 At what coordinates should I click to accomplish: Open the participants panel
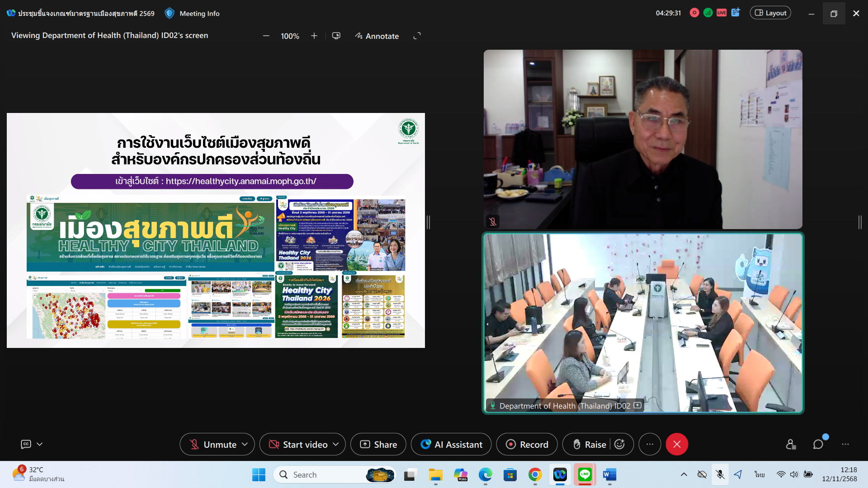[x=791, y=445]
